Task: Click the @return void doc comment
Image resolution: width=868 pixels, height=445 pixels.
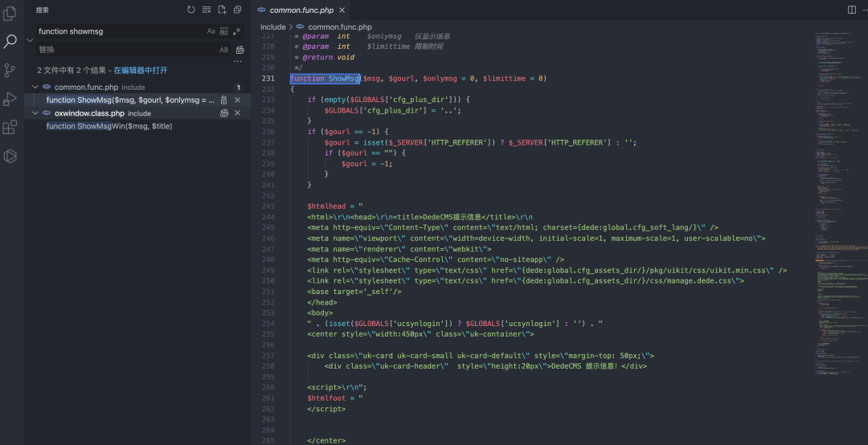Action: click(x=328, y=57)
